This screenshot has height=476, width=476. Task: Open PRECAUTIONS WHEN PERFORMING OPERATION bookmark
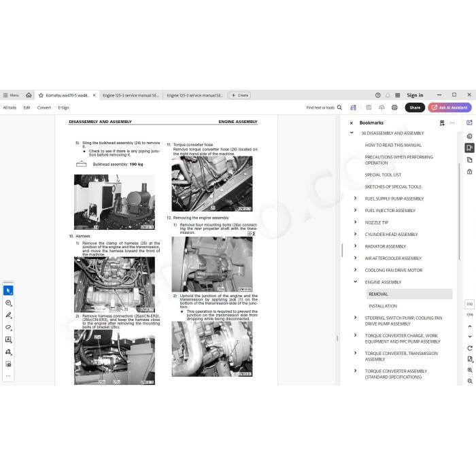pos(399,160)
